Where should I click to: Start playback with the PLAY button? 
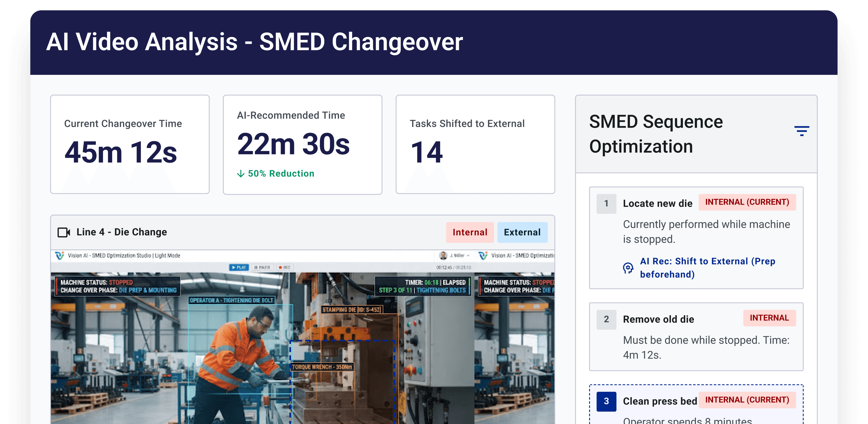239,267
